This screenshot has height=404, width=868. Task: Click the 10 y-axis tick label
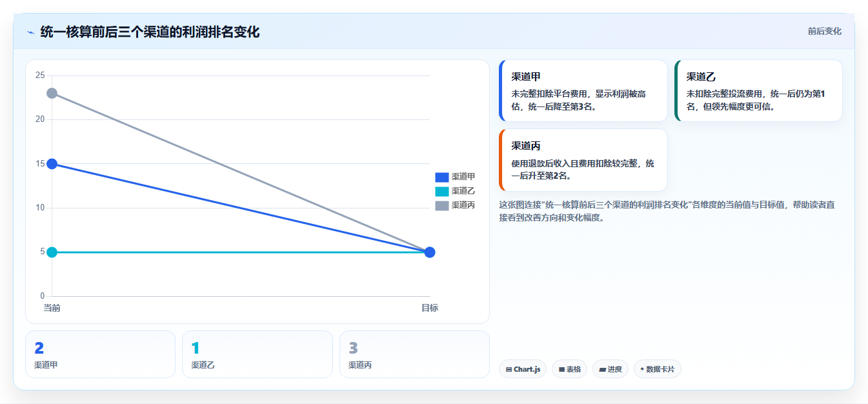[x=40, y=208]
